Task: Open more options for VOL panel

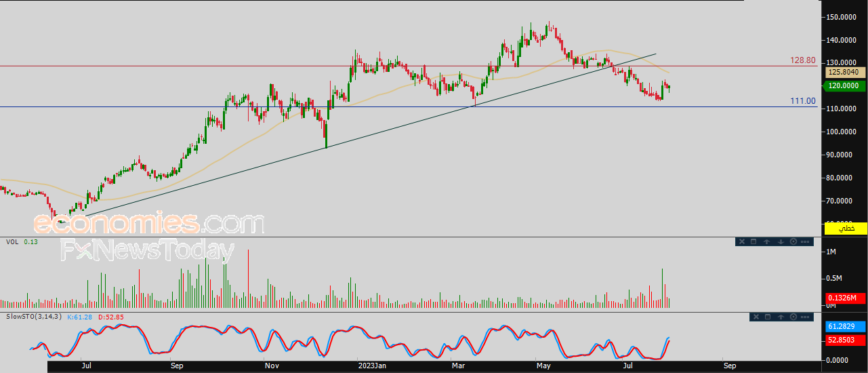Action: [x=805, y=241]
